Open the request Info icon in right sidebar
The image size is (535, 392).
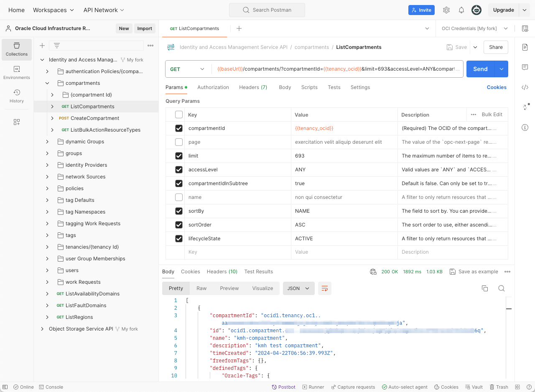click(x=525, y=127)
